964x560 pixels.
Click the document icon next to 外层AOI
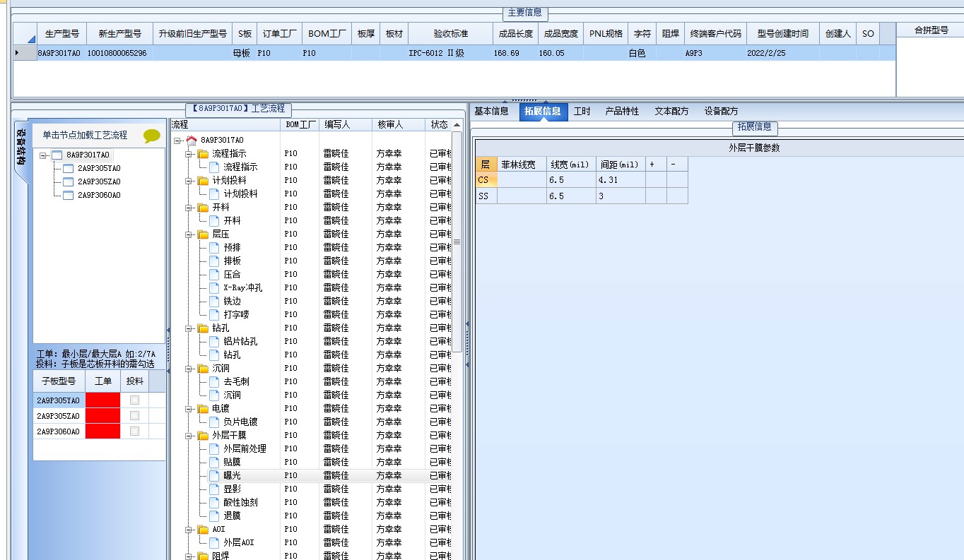pos(214,543)
